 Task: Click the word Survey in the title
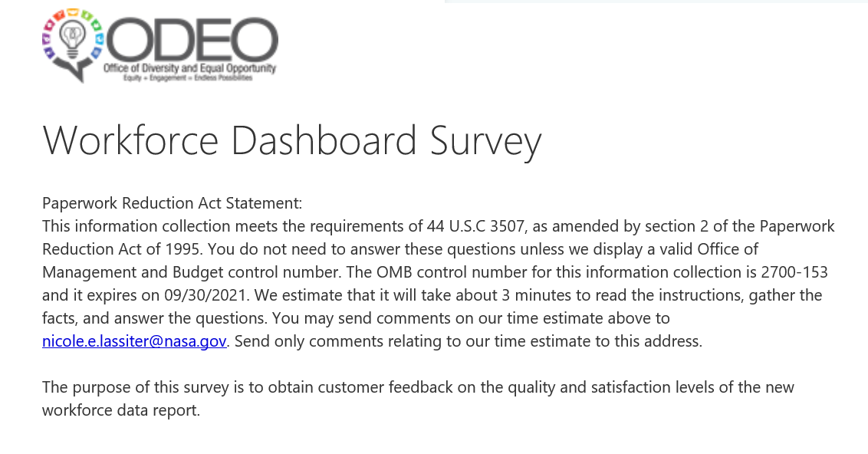485,140
